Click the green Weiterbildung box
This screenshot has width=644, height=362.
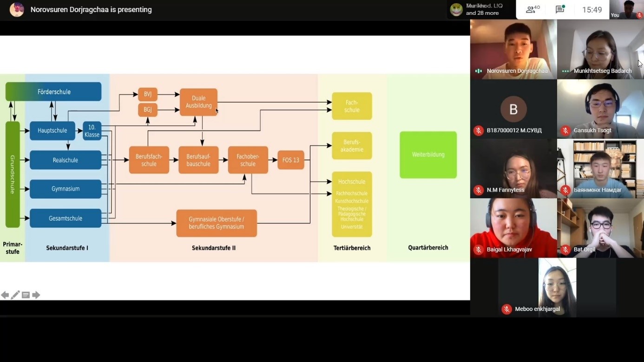428,155
